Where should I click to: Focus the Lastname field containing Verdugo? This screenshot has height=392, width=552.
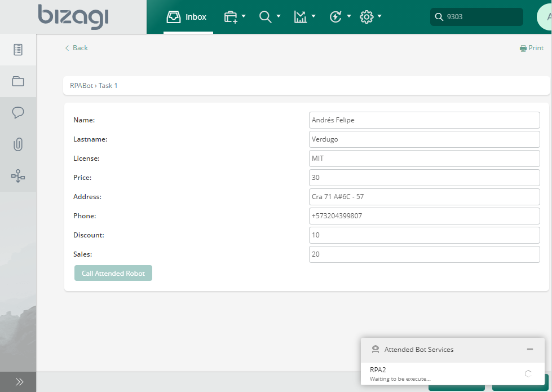pyautogui.click(x=424, y=139)
